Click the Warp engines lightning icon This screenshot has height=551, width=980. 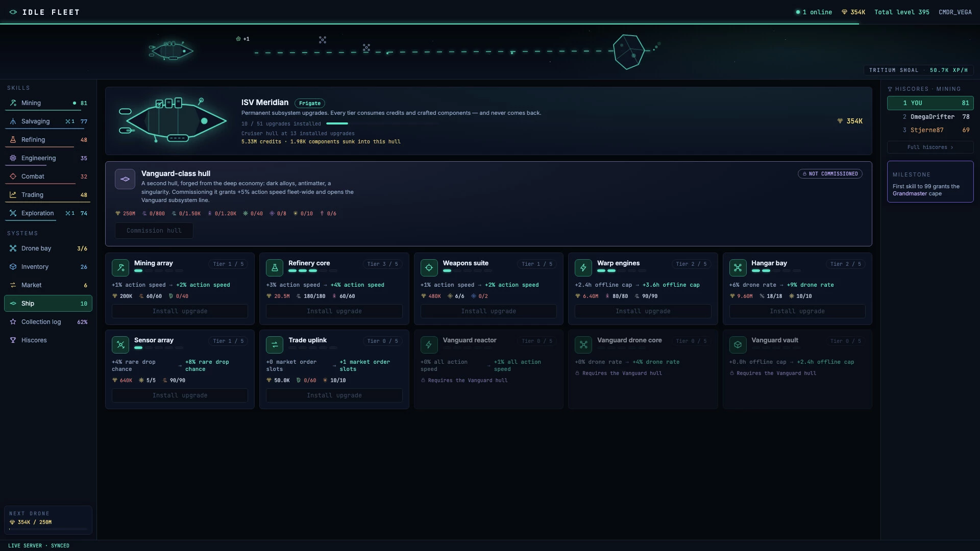point(583,268)
